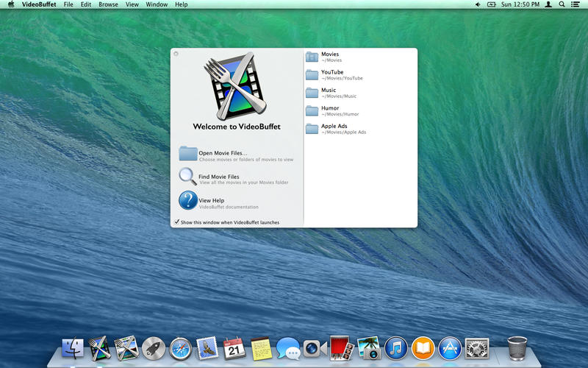Image resolution: width=588 pixels, height=368 pixels.
Task: Click the volume icon in menu bar
Action: [478, 4]
